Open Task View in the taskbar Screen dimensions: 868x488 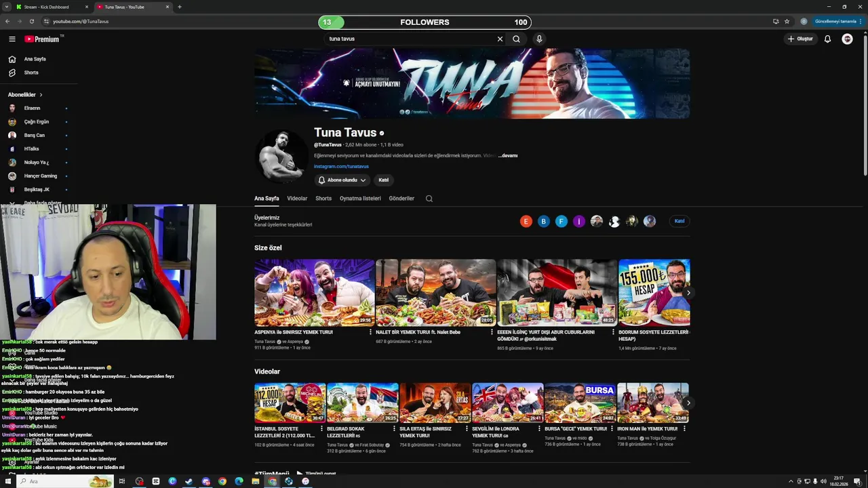click(x=122, y=481)
